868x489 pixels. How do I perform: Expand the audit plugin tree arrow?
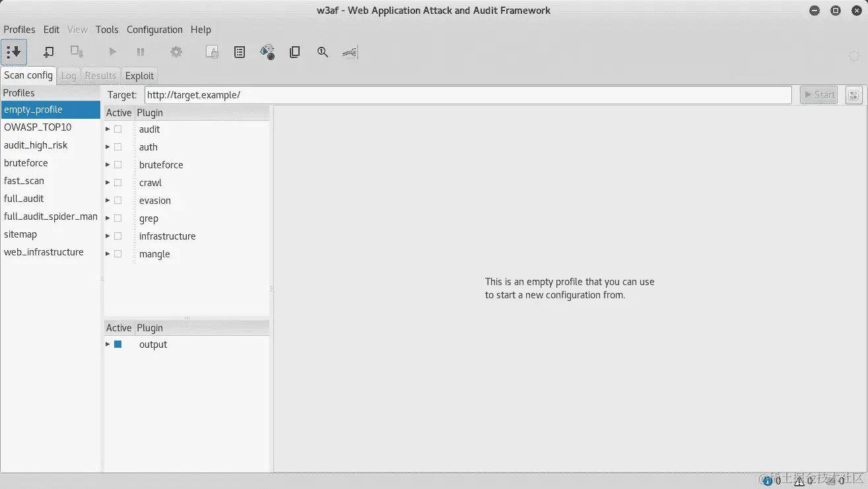pos(108,129)
